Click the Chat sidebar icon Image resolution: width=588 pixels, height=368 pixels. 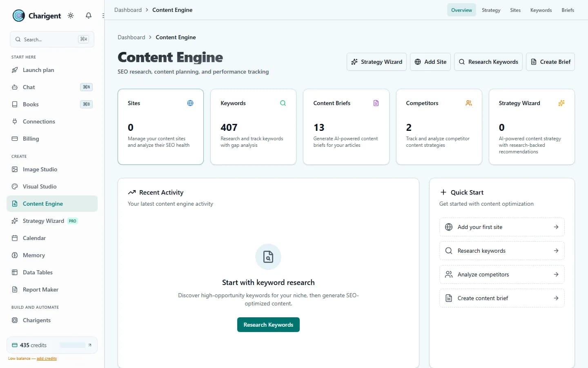coord(15,87)
